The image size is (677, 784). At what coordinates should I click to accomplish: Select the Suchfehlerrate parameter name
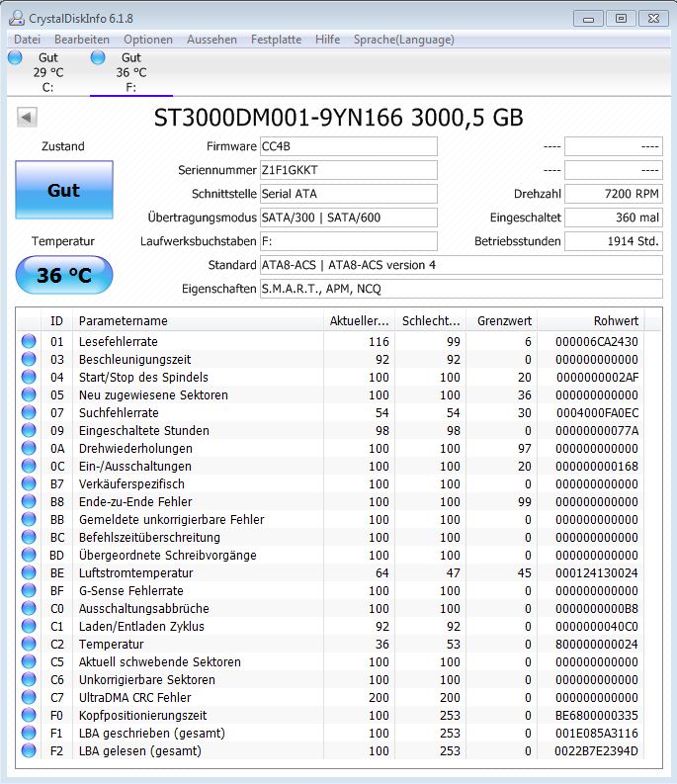point(119,412)
